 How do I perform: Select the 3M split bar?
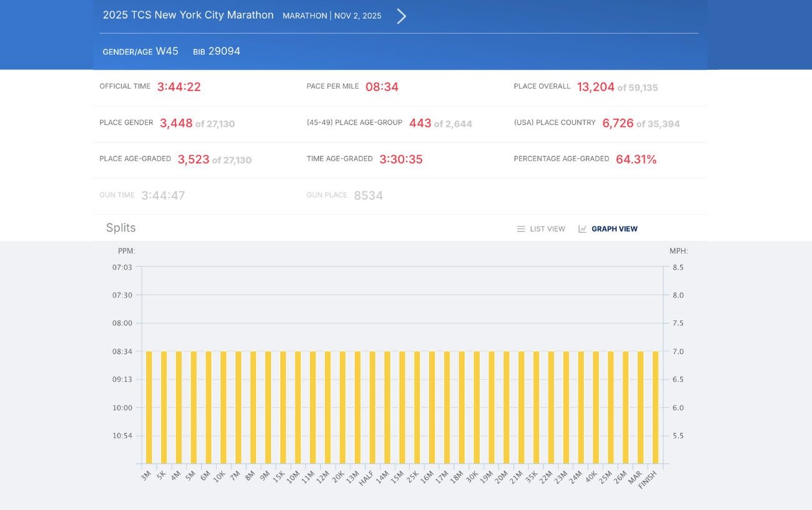[x=149, y=407]
